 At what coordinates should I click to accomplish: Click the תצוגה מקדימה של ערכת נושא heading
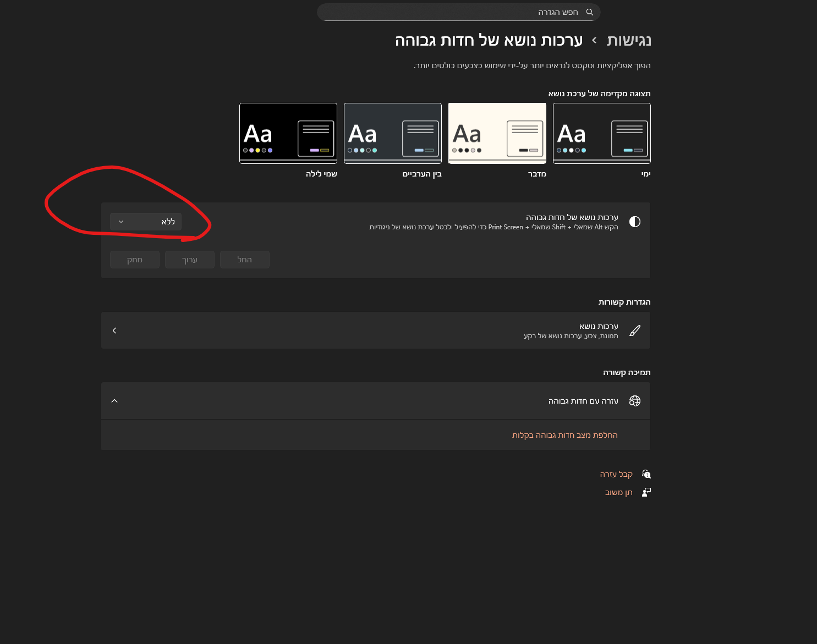(599, 93)
